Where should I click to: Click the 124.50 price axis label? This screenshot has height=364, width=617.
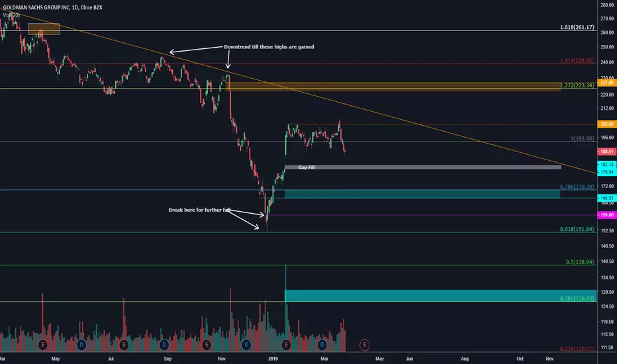tap(607, 306)
